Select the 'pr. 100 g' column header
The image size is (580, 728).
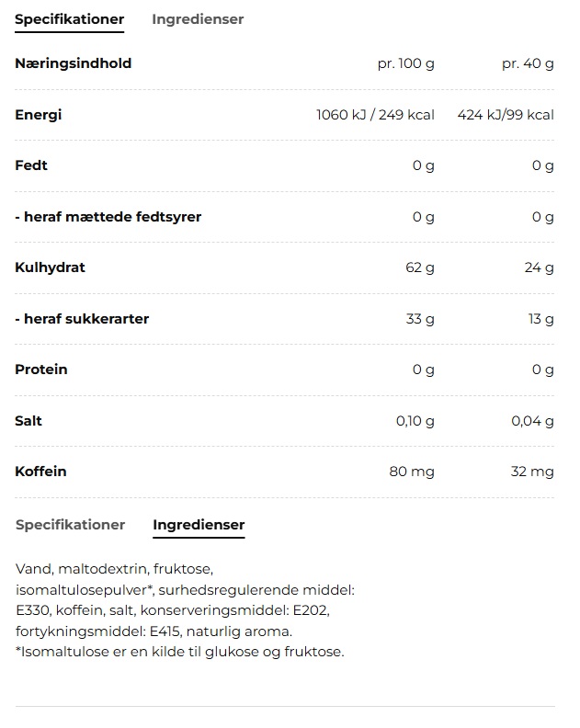tap(405, 63)
